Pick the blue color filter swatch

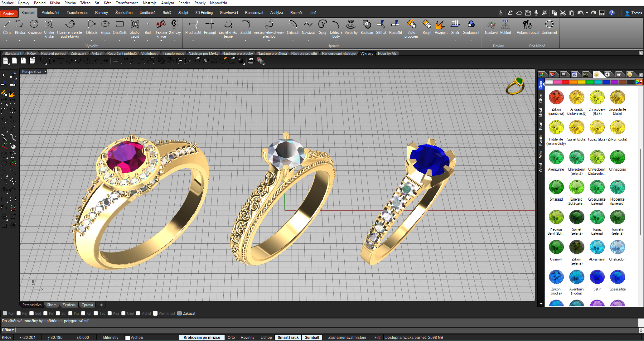click(x=606, y=82)
